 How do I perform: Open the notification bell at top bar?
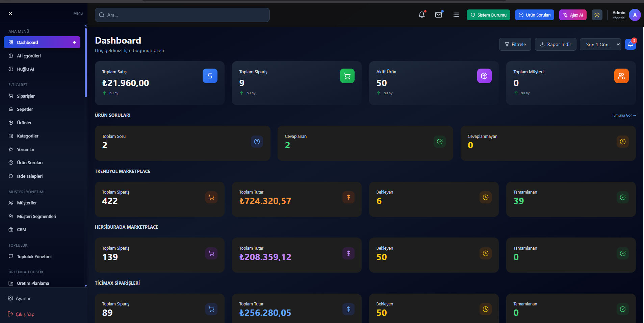tap(421, 15)
